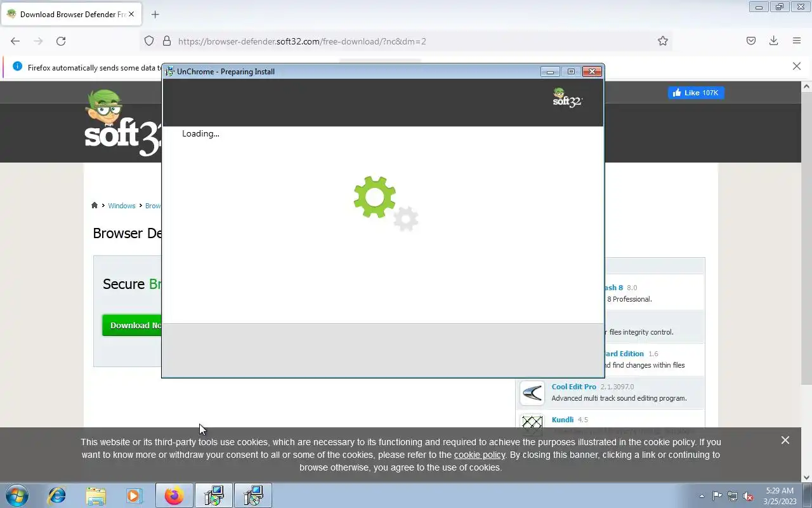Select first installer taskbar item
This screenshot has width=812, height=508.
click(213, 495)
